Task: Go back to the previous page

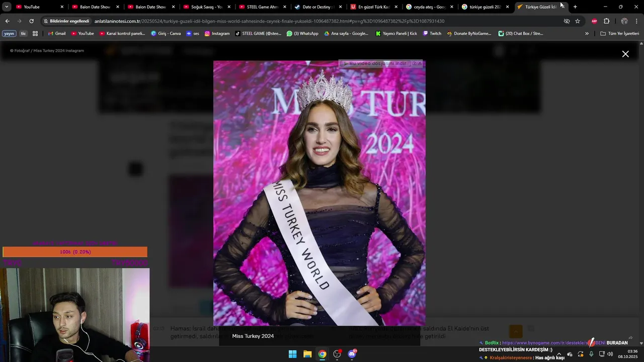Action: click(7, 21)
